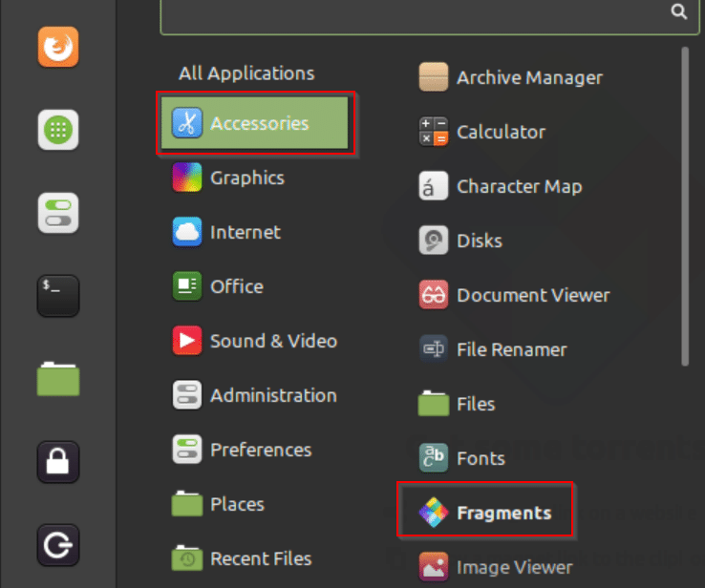Click the applications list scrollbar
The width and height of the screenshot is (705, 588).
click(x=685, y=206)
